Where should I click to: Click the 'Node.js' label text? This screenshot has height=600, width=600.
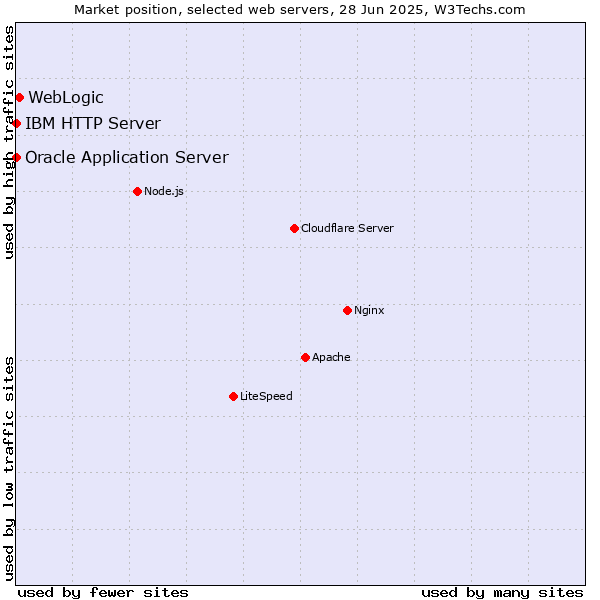164,191
